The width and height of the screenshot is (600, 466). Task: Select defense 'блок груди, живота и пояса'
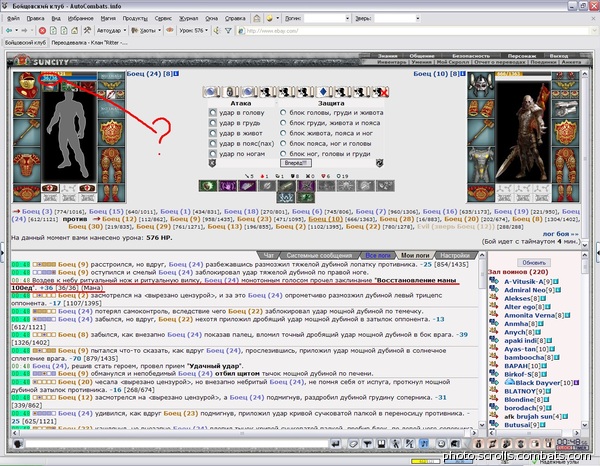point(283,123)
